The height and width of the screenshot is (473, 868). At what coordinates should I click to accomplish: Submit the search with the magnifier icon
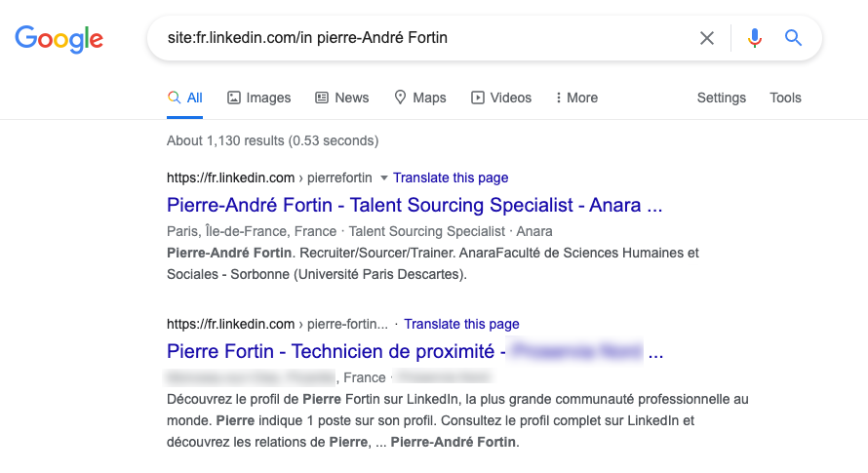[x=793, y=38]
